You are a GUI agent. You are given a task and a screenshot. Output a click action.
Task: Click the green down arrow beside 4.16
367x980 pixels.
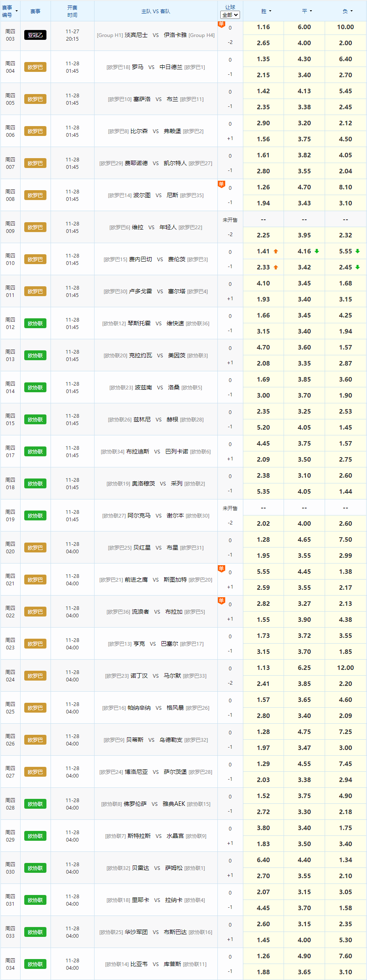coord(317,251)
